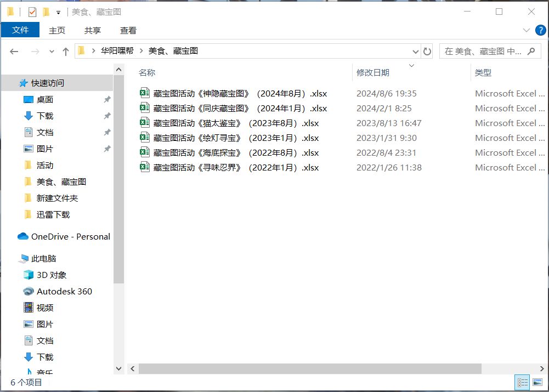
Task: Open 3D 对象 under 此电脑
Action: 52,275
